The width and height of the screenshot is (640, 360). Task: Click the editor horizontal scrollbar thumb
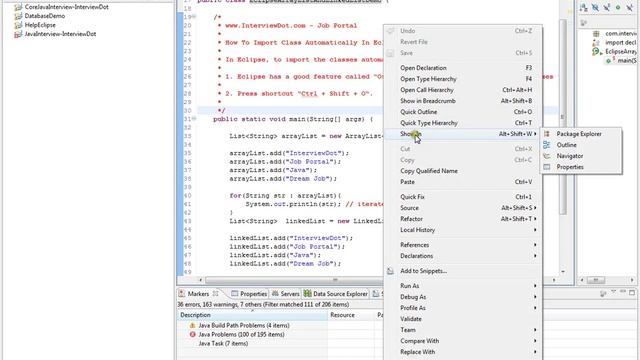point(294,280)
